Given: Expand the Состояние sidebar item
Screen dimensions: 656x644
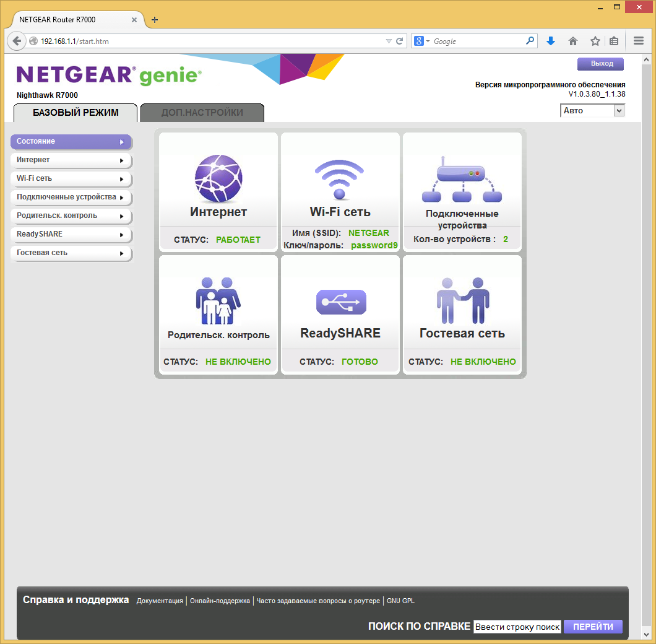Looking at the screenshot, I should click(71, 142).
